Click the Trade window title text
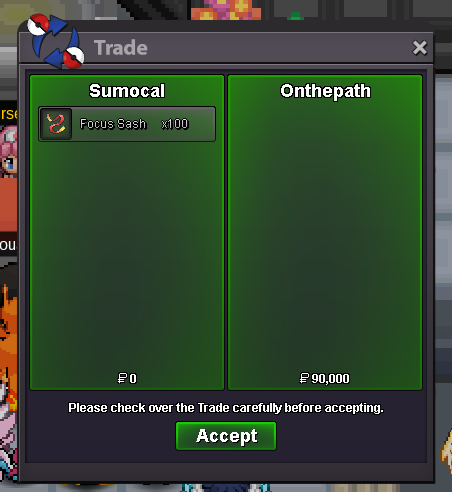This screenshot has height=492, width=452. click(x=121, y=48)
